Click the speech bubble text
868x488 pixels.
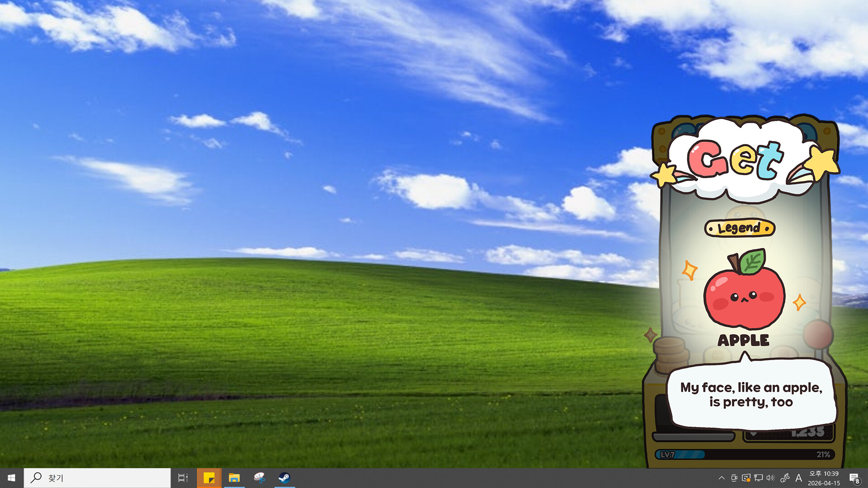(x=750, y=394)
